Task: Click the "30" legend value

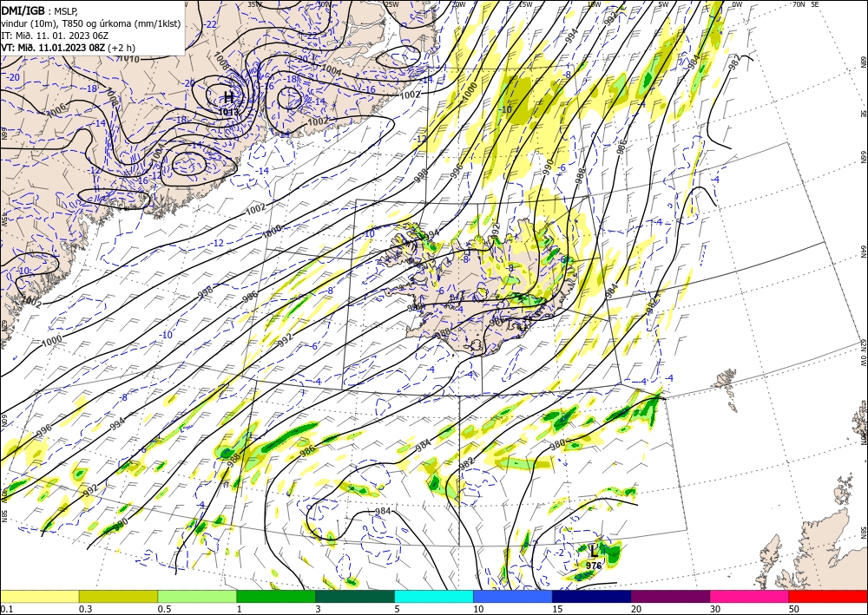Action: pyautogui.click(x=715, y=609)
